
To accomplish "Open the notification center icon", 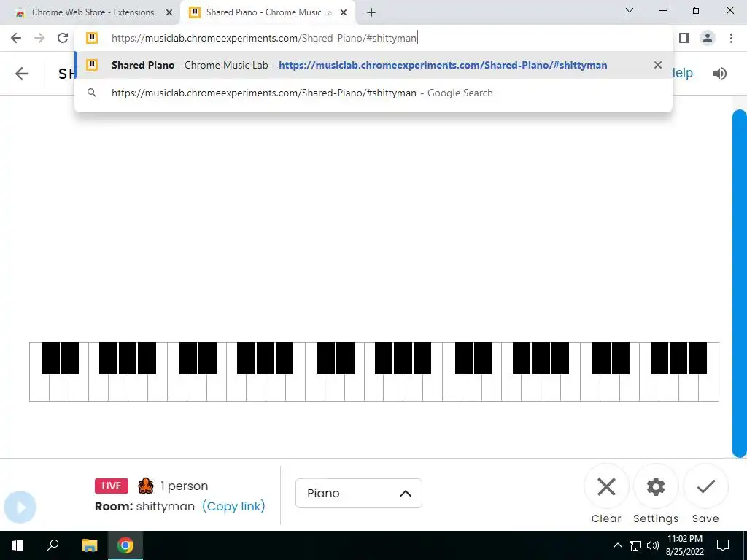I will click(x=723, y=545).
